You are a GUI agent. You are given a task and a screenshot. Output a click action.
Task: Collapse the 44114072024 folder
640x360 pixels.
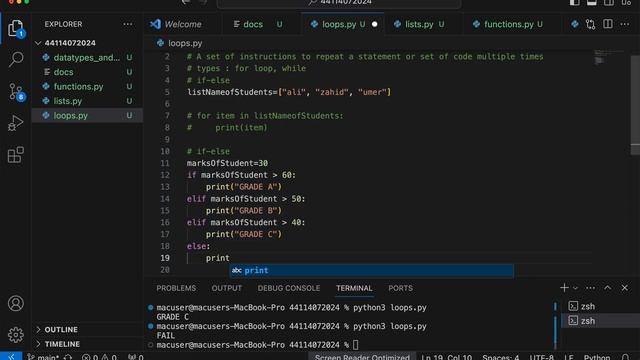click(x=87, y=43)
